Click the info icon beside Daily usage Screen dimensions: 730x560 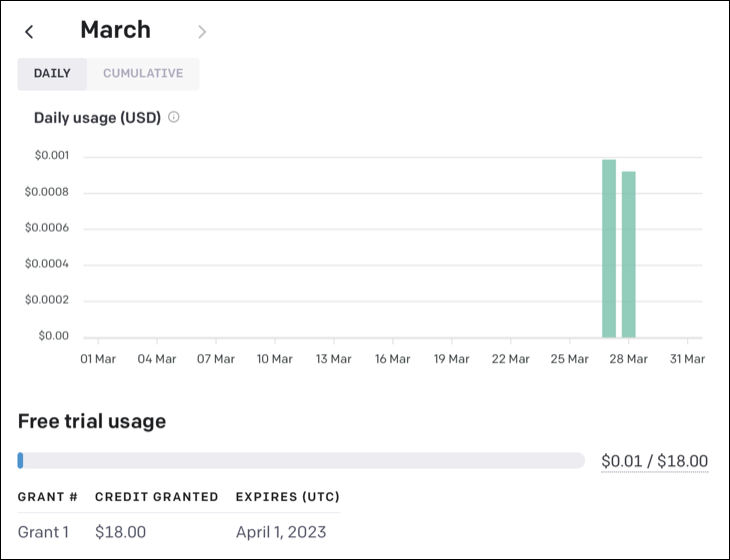pyautogui.click(x=174, y=117)
